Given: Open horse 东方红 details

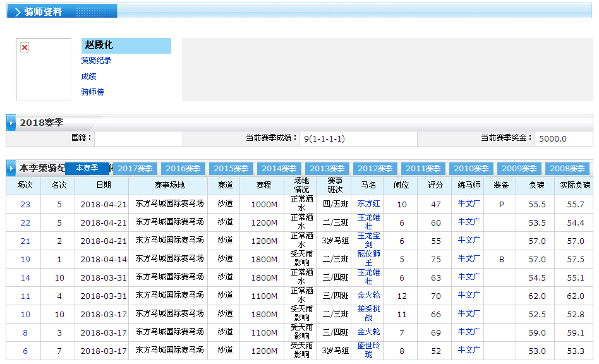Looking at the screenshot, I should point(368,203).
